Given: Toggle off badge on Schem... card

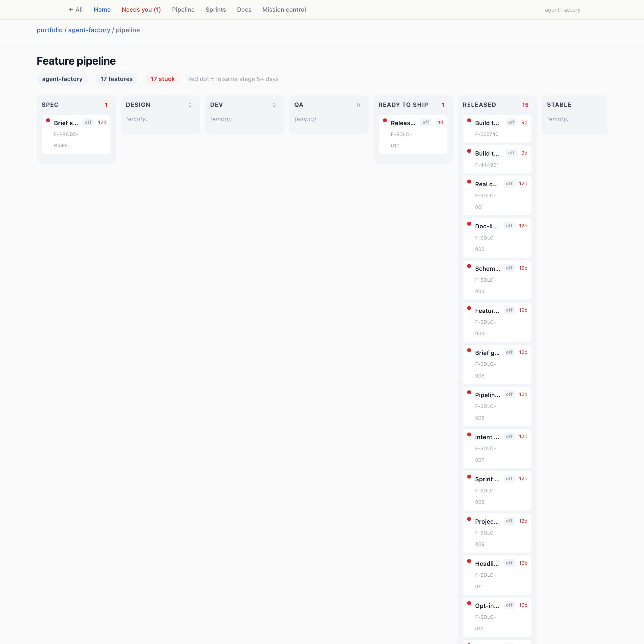Looking at the screenshot, I should click(x=509, y=268).
